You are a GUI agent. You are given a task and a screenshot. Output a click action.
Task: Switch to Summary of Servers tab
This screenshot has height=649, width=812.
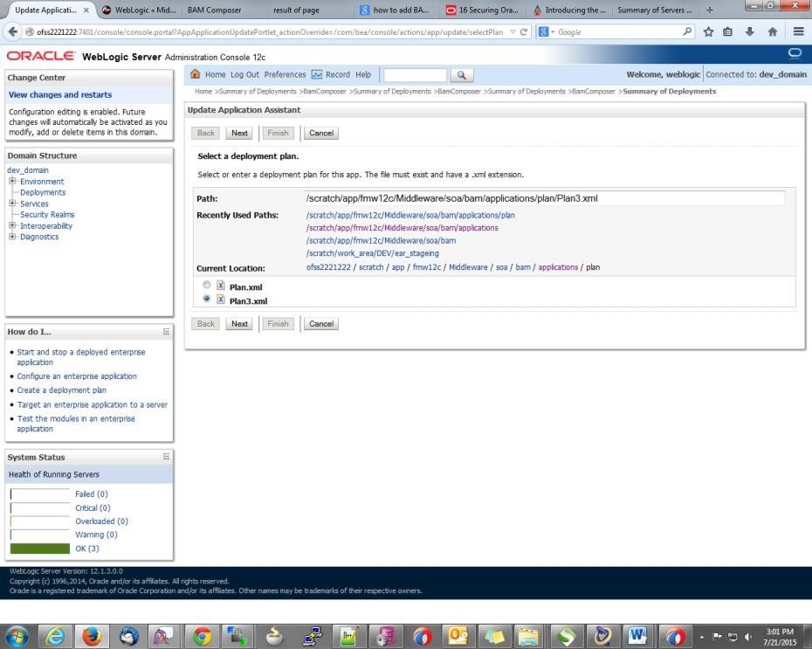tap(655, 10)
